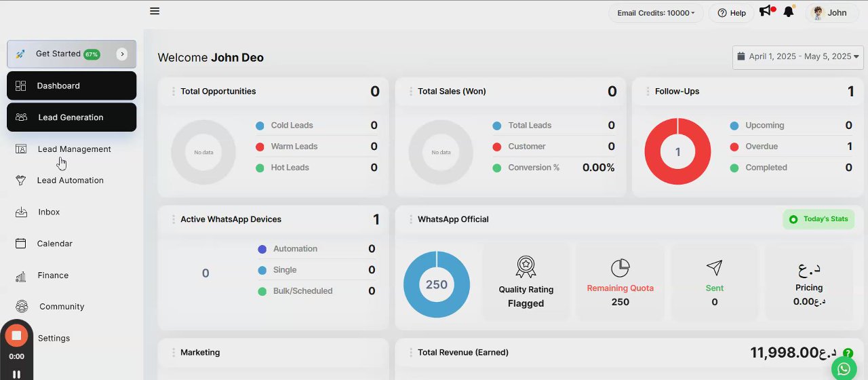This screenshot has height=380, width=868.
Task: Stop the screen recording
Action: pos(16,335)
